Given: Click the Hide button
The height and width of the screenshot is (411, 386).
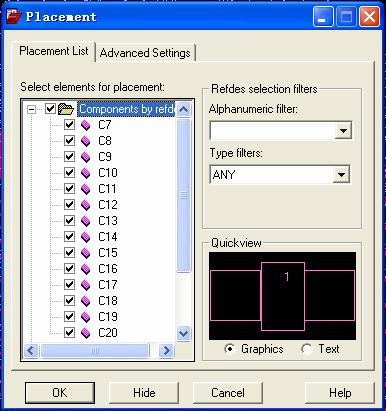Looking at the screenshot, I should [x=144, y=393].
